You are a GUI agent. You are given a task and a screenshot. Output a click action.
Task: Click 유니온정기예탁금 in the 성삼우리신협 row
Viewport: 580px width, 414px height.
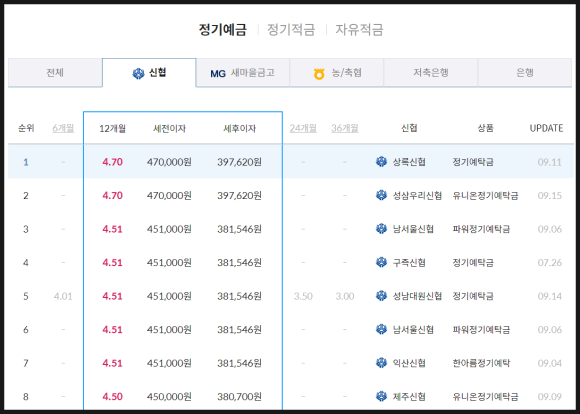click(485, 195)
